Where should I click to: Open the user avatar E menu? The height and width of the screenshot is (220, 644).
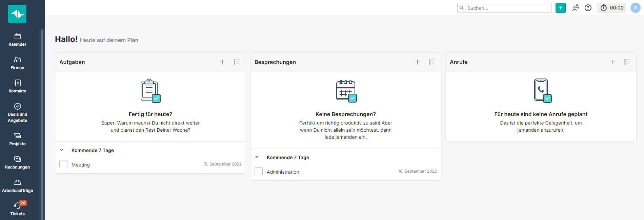[635, 8]
